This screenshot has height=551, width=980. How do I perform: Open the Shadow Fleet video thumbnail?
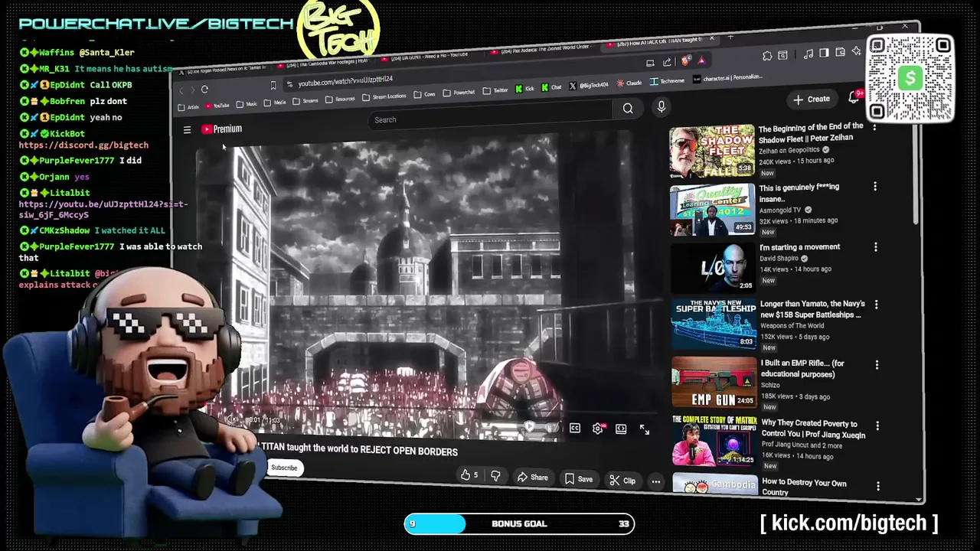pos(712,151)
